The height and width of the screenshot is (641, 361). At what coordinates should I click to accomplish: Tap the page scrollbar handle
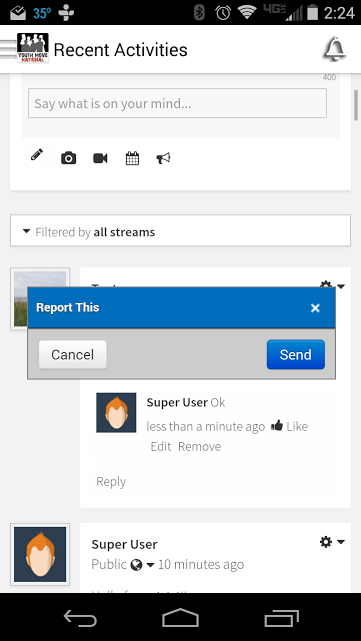[356, 105]
